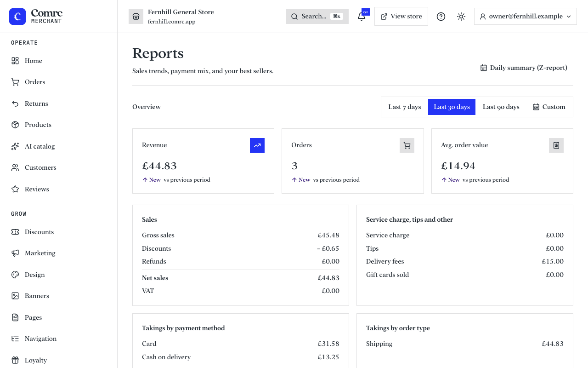Click Card takings amount £31.58
The image size is (588, 368).
[x=328, y=344]
